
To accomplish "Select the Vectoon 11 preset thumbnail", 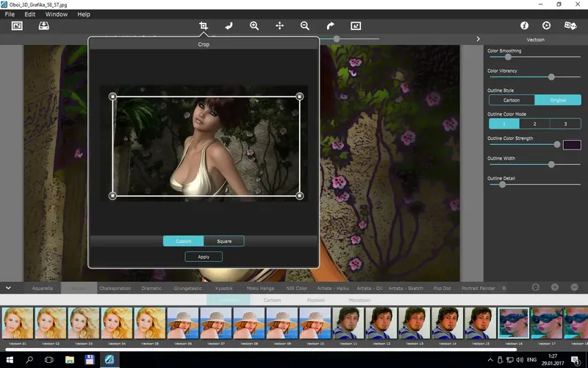I will (x=348, y=324).
